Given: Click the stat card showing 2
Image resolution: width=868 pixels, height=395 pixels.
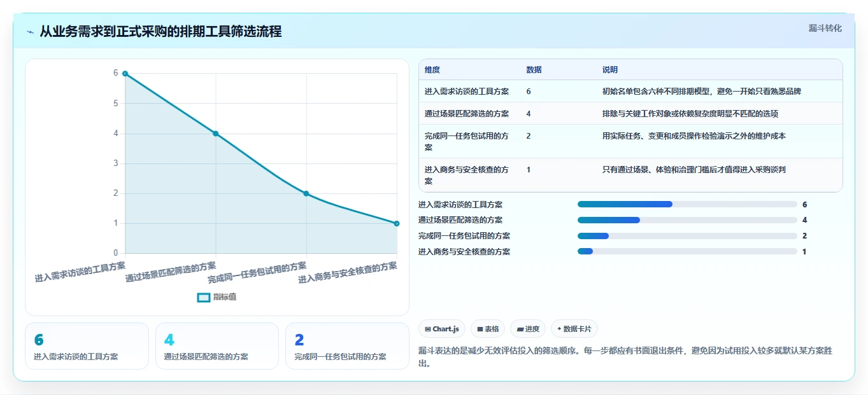Looking at the screenshot, I should (347, 346).
